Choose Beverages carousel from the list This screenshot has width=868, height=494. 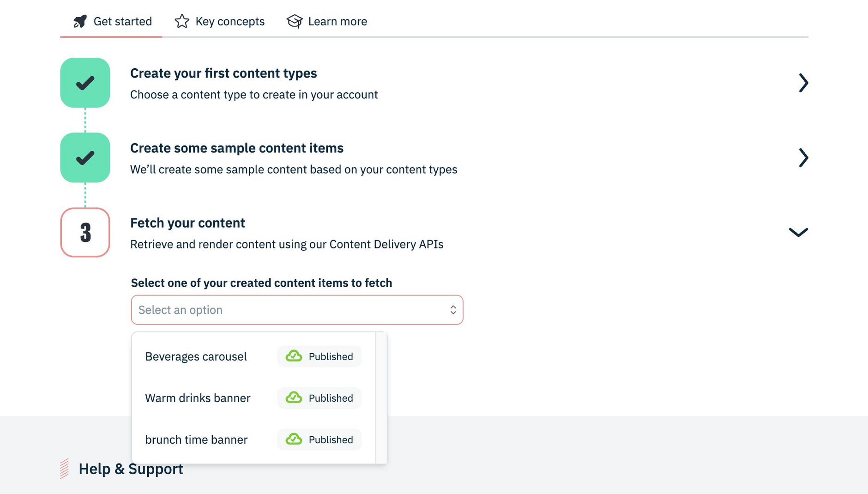coord(196,356)
